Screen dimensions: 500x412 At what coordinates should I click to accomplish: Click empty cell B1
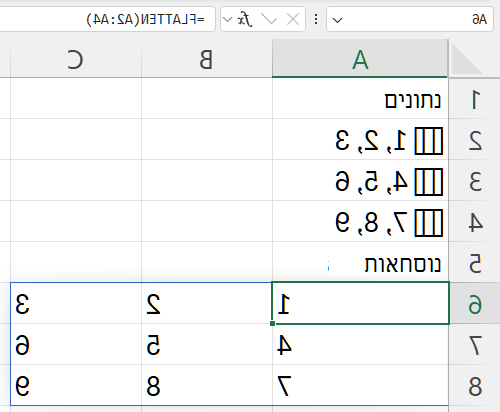tap(207, 99)
